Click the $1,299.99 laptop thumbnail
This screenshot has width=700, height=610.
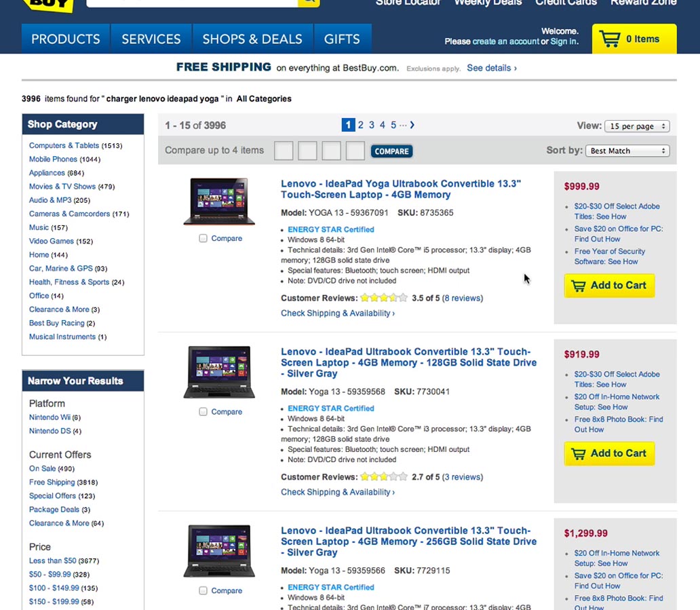click(x=219, y=550)
